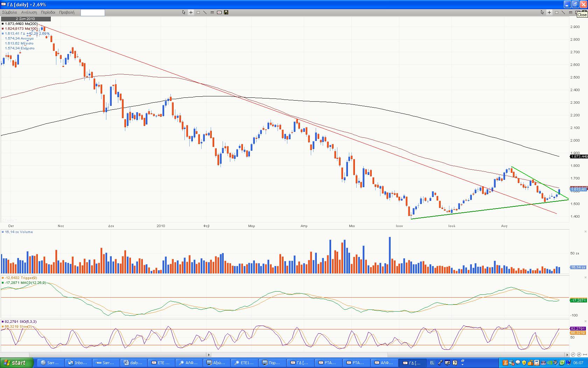588x368 pixels.
Task: Zoom in the chart with the plus icon
Action: tap(579, 355)
